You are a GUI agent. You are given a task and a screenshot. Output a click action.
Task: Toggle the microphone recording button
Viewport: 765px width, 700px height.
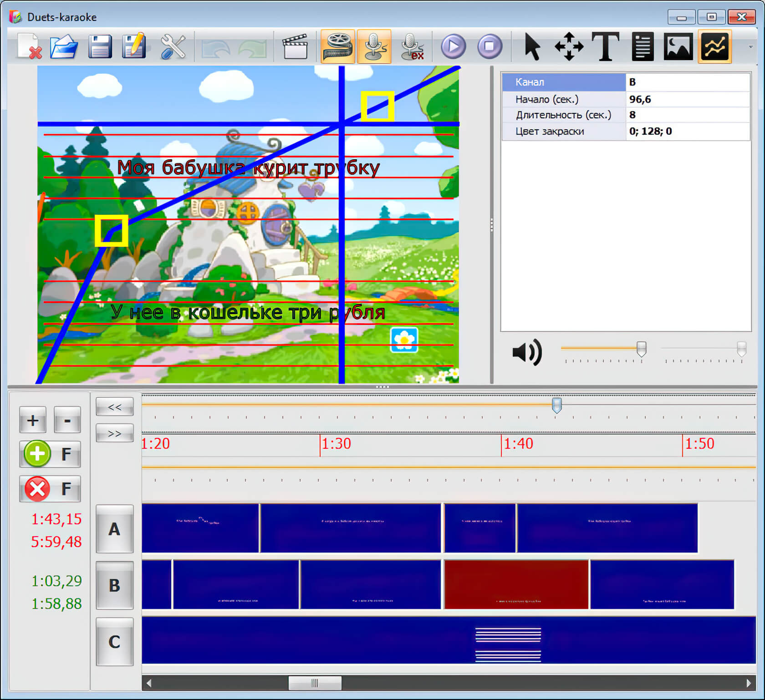[x=374, y=46]
